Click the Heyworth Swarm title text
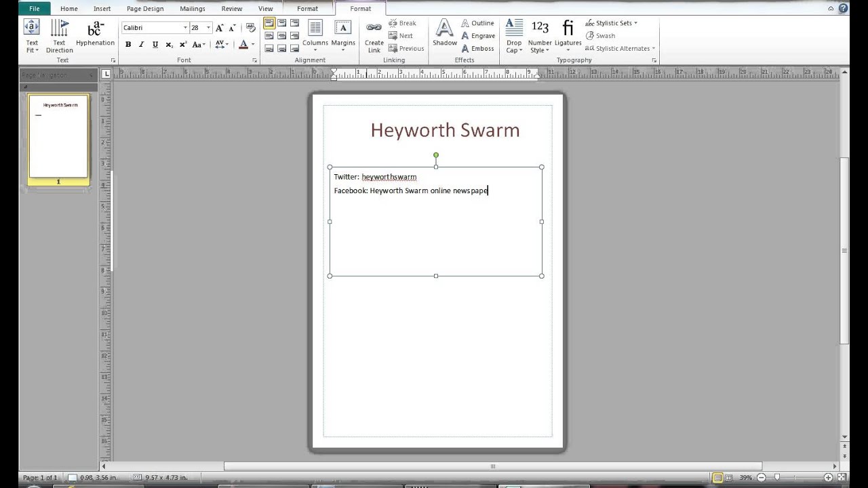 click(445, 130)
